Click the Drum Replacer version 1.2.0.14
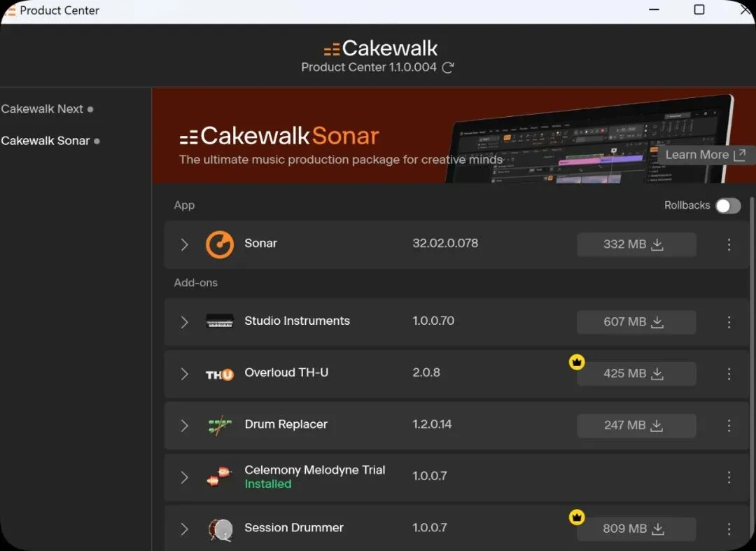 432,424
